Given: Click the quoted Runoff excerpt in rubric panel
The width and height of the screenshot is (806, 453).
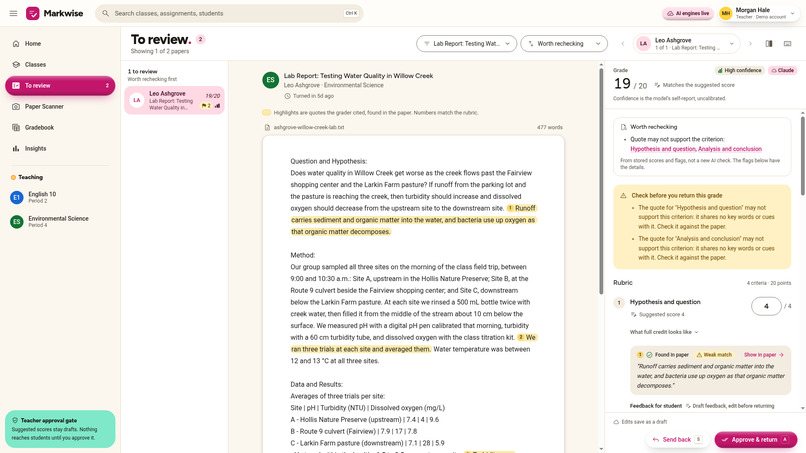Looking at the screenshot, I should pos(711,376).
